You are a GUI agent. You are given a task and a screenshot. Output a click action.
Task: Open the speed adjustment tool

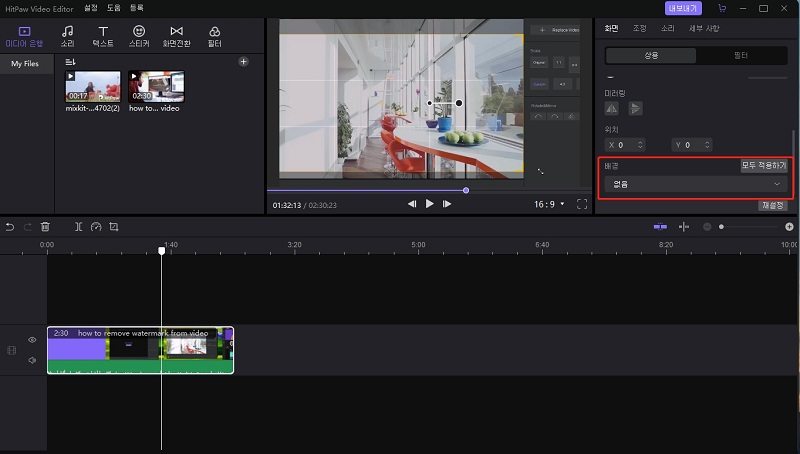96,227
